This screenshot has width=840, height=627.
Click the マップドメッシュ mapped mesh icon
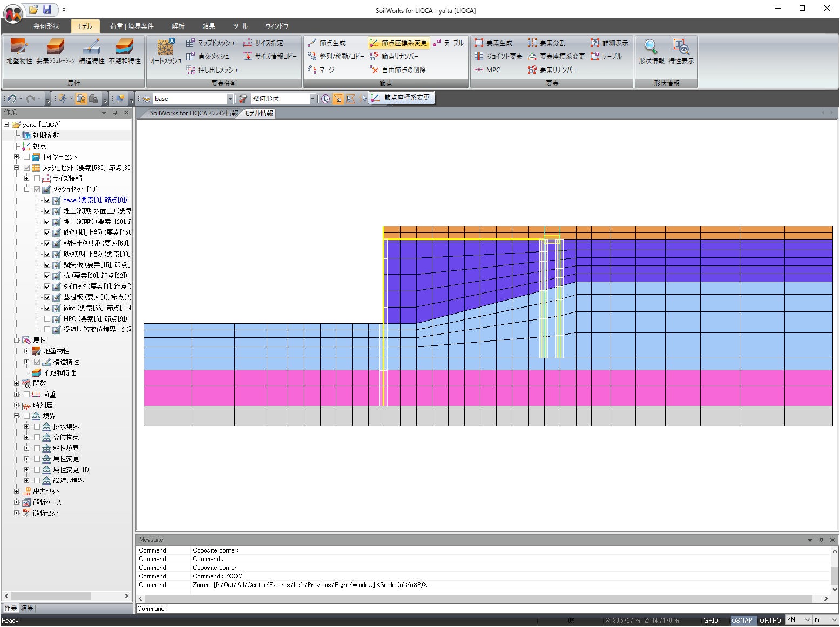pyautogui.click(x=211, y=43)
